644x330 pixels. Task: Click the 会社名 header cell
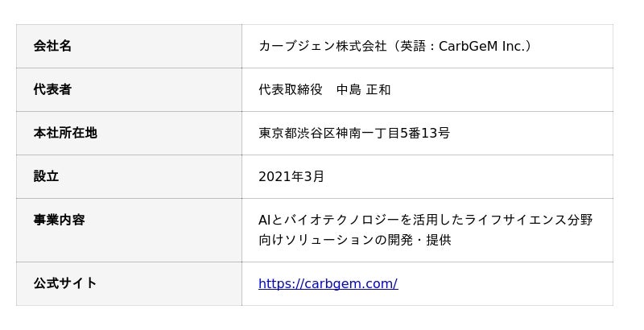tap(52, 46)
